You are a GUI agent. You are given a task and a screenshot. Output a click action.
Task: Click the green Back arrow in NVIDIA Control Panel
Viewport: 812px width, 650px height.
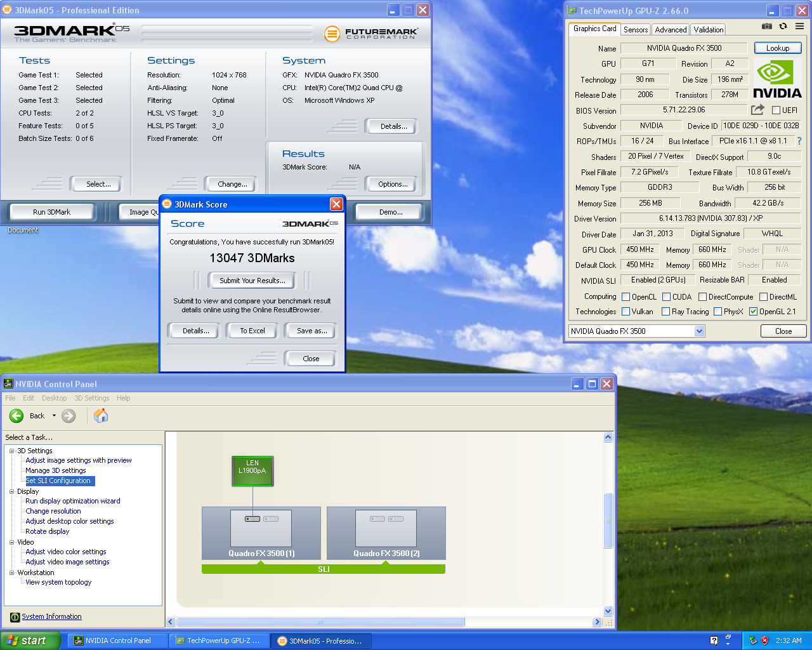coord(16,416)
